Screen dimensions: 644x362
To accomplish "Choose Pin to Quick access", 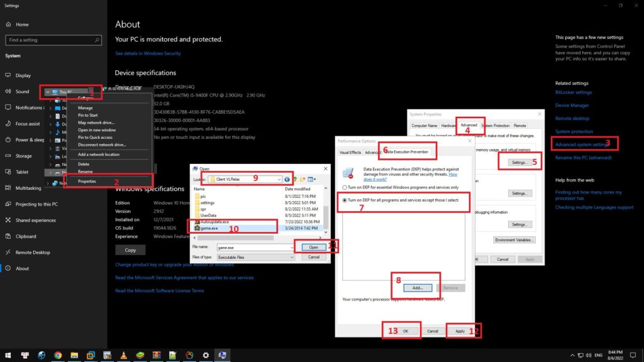I will pyautogui.click(x=95, y=138).
